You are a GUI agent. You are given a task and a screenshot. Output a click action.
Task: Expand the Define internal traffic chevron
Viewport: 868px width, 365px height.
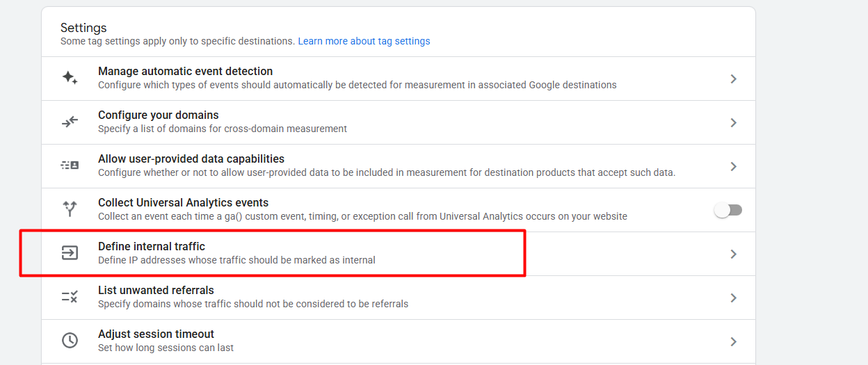pyautogui.click(x=733, y=254)
